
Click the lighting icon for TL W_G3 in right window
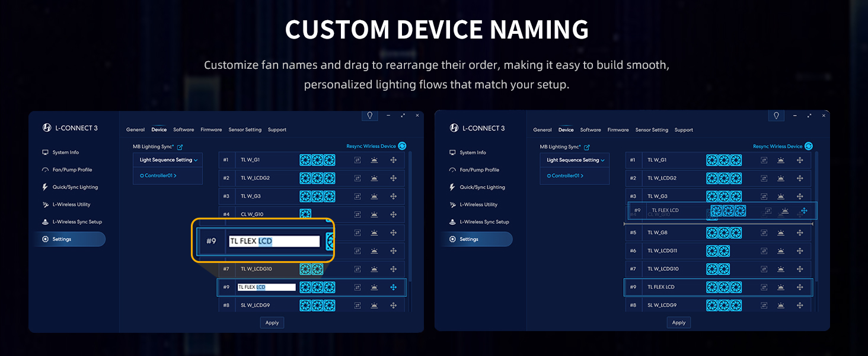click(781, 196)
